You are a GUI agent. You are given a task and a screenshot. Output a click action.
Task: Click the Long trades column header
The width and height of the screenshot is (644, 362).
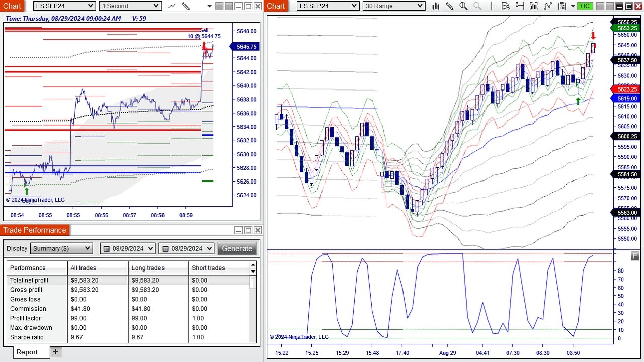158,268
